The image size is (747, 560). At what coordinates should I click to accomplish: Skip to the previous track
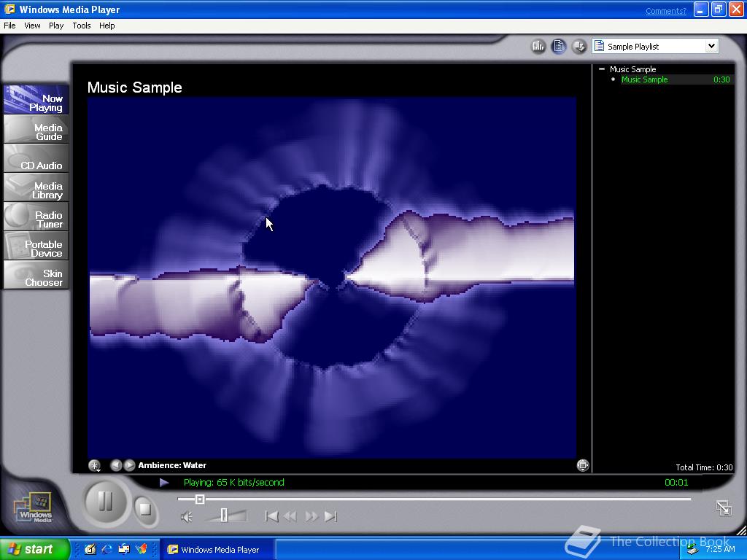(x=271, y=516)
